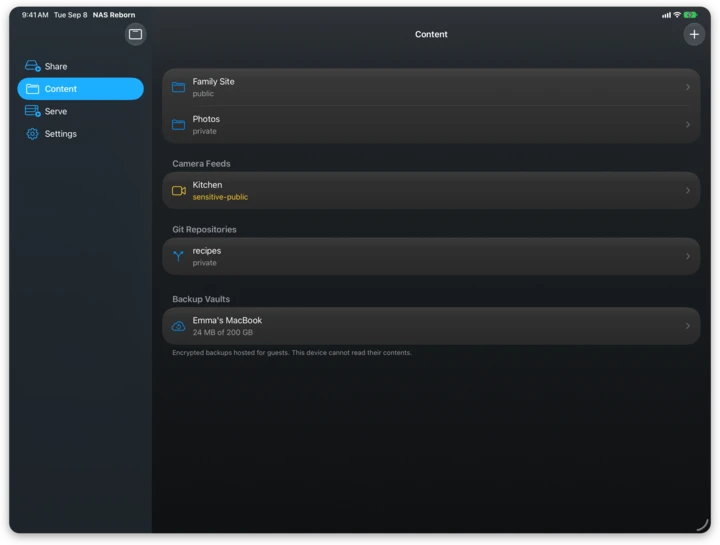The image size is (720, 545).
Task: Click the Kitchen camera feed icon
Action: pos(179,191)
